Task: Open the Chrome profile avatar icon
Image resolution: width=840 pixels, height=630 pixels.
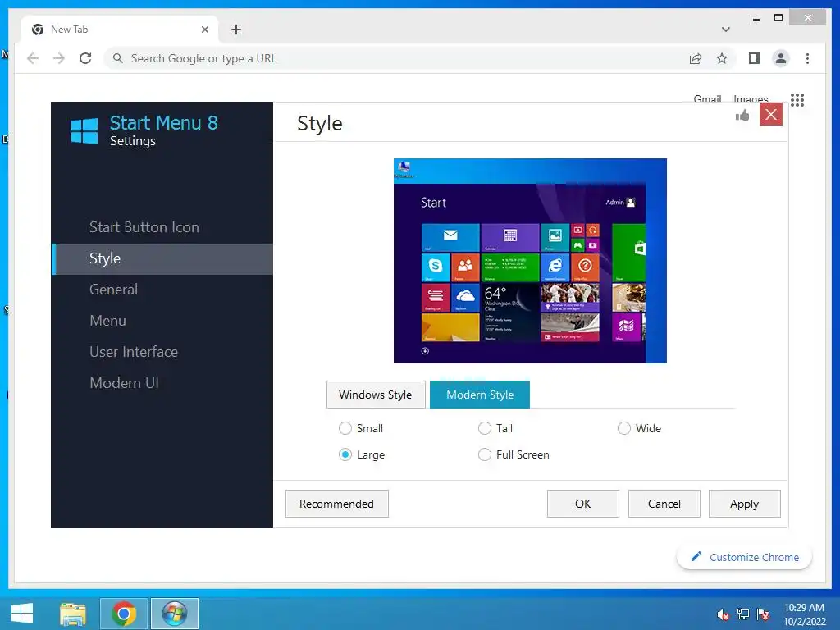Action: [x=781, y=58]
